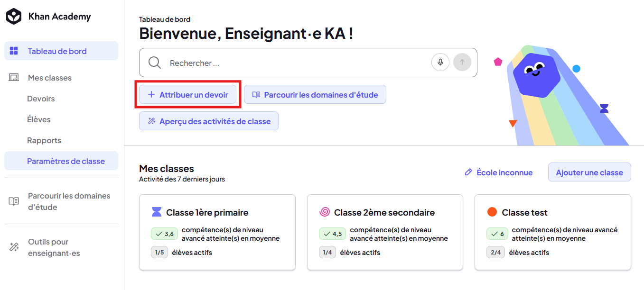
Task: Focus the Rechercher search field
Action: [308, 63]
